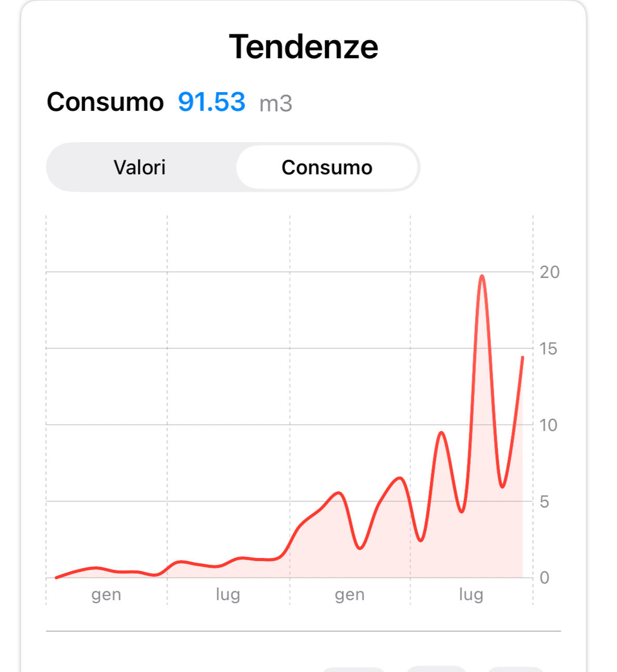Select the rightmost lug label on the x-axis

pyautogui.click(x=471, y=594)
